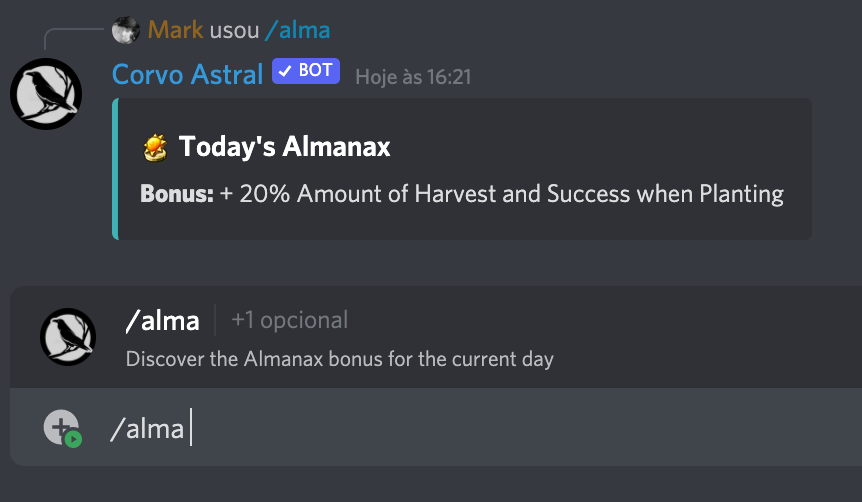Click the sun emoji beside Today's Almanax
This screenshot has width=862, height=502.
[155, 148]
